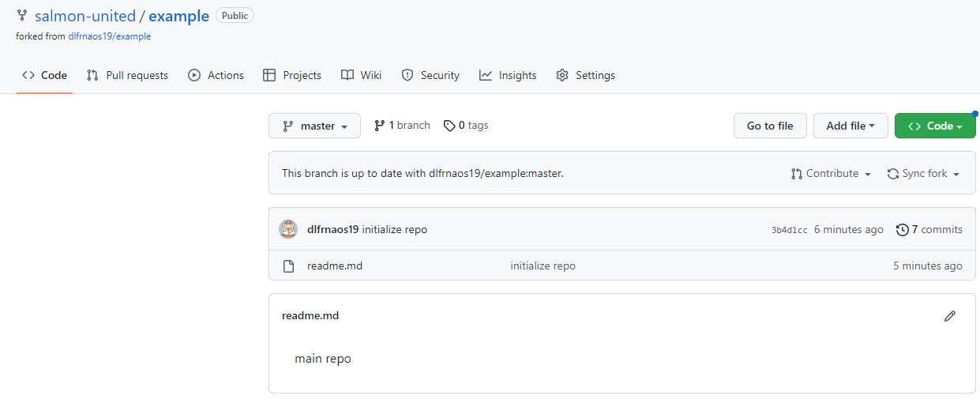Open the Security tab
980x403 pixels.
click(430, 75)
